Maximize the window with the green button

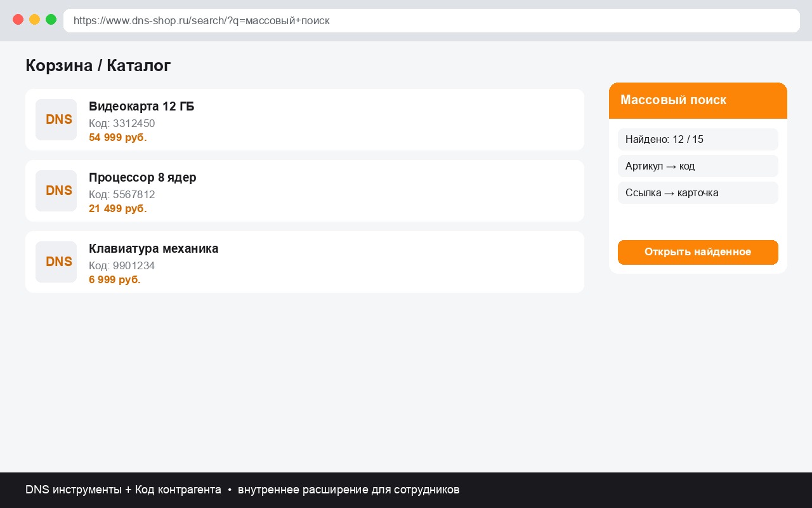tap(51, 19)
